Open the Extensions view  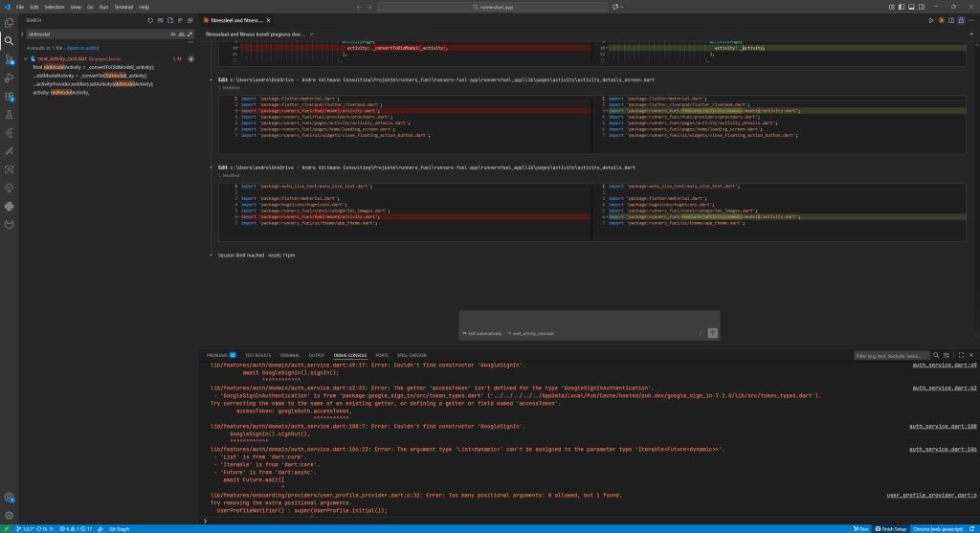click(9, 97)
